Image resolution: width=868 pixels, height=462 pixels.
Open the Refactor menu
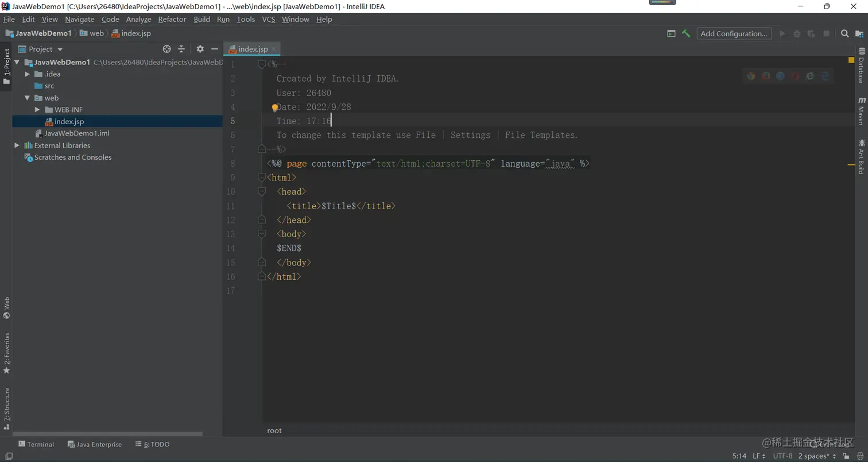tap(172, 19)
